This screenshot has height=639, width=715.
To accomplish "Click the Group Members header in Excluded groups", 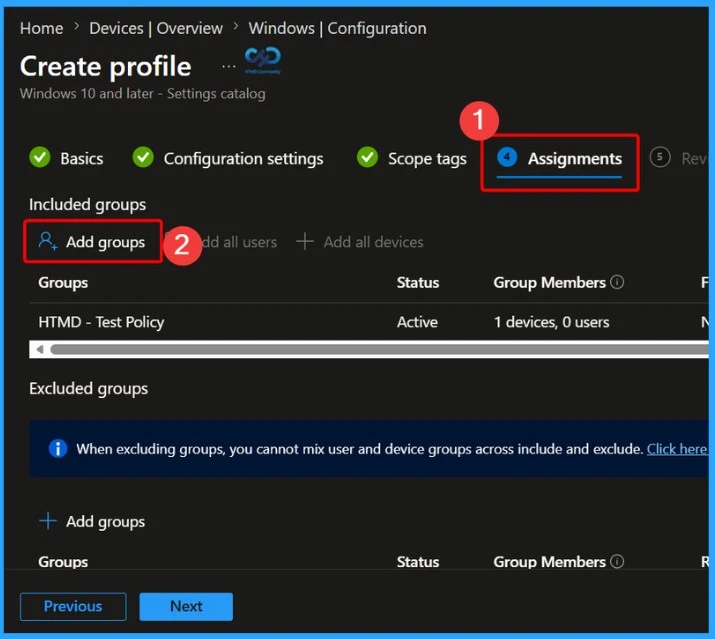I will click(x=549, y=561).
